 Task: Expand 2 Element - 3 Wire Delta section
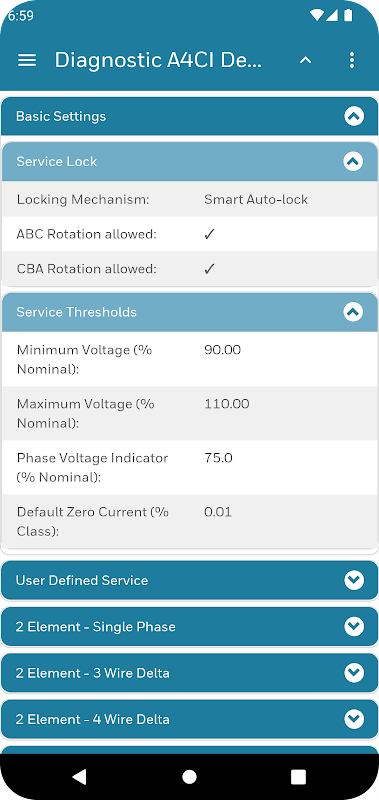click(189, 673)
